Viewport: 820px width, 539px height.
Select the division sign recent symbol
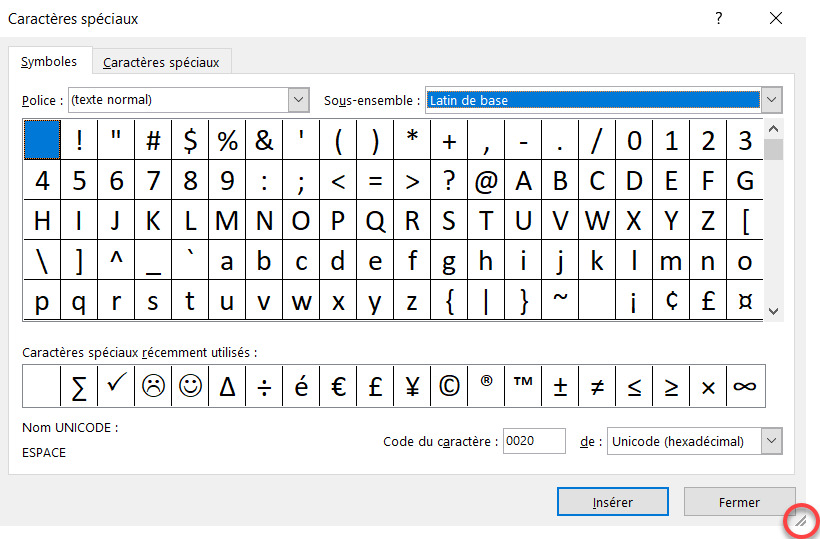coord(264,386)
